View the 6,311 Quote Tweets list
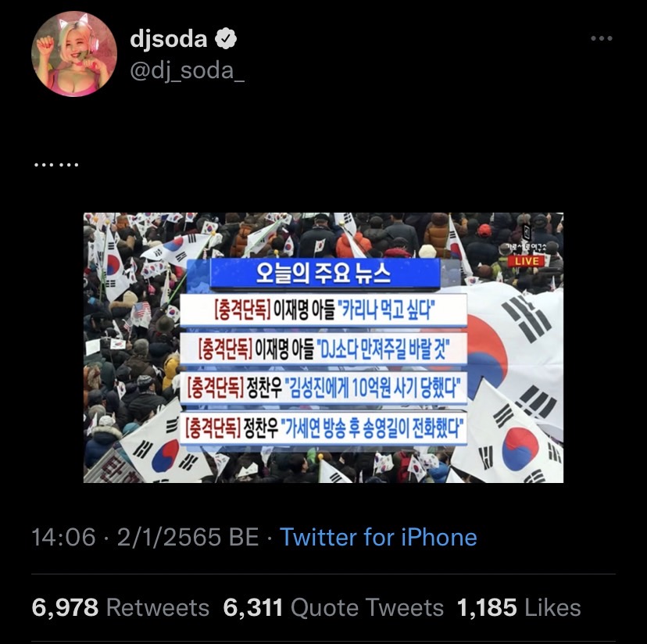 point(334,608)
